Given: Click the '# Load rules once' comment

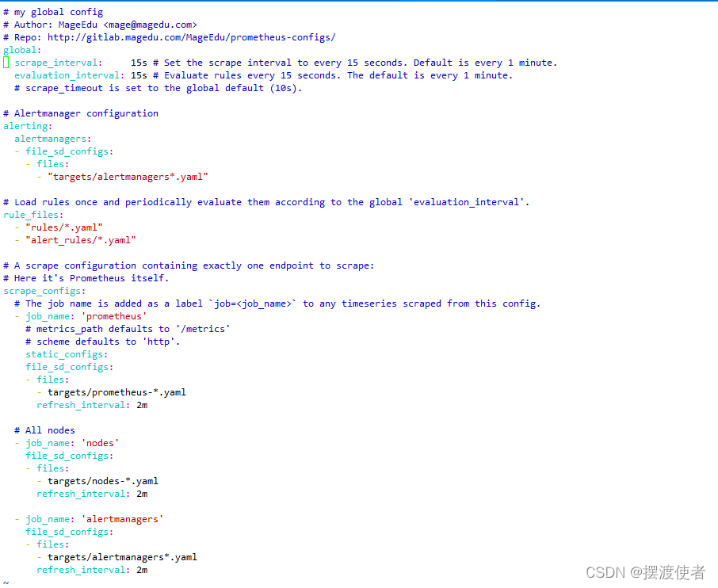Looking at the screenshot, I should [x=266, y=202].
